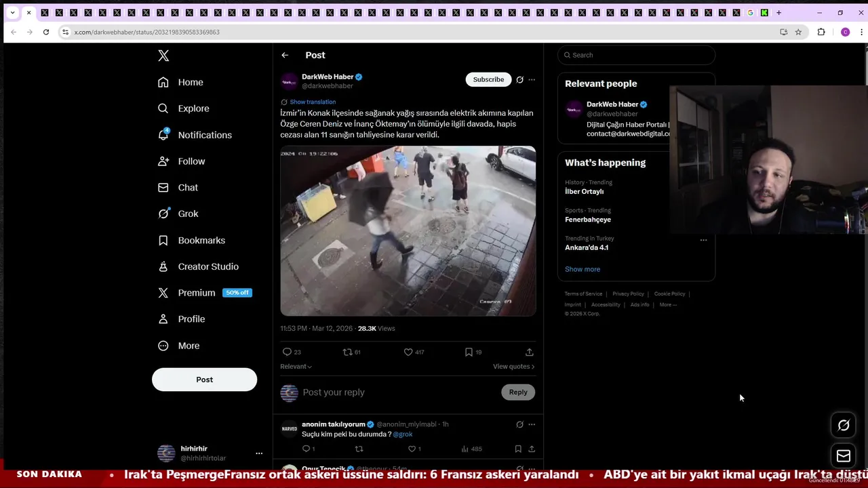This screenshot has width=868, height=488.
Task: Open Chat from the sidebar
Action: pyautogui.click(x=178, y=188)
